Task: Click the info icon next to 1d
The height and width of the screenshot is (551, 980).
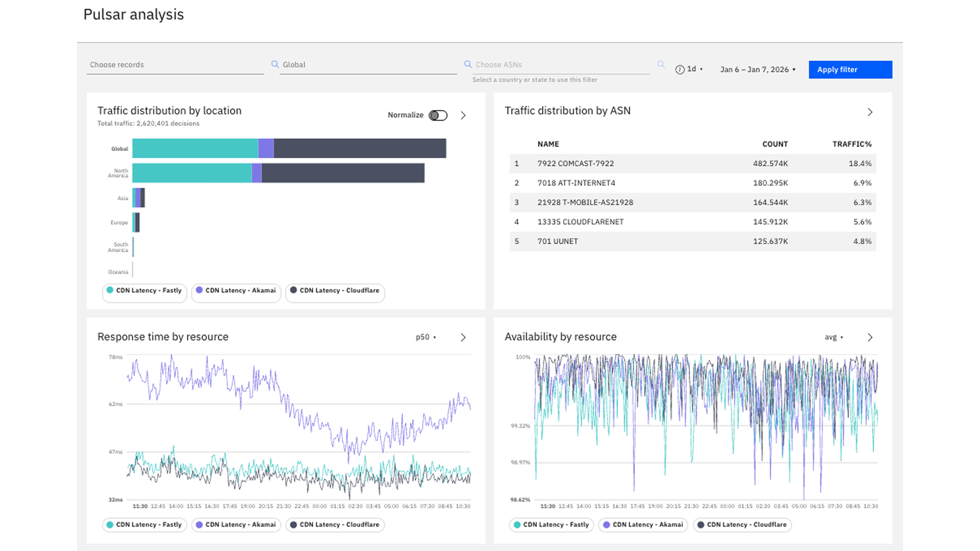Action: click(680, 70)
